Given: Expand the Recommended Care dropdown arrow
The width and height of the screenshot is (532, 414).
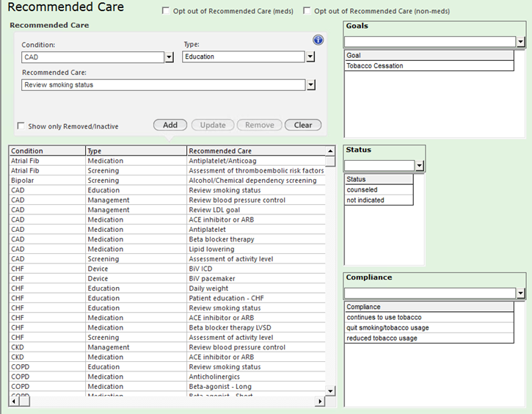Looking at the screenshot, I should tap(311, 85).
